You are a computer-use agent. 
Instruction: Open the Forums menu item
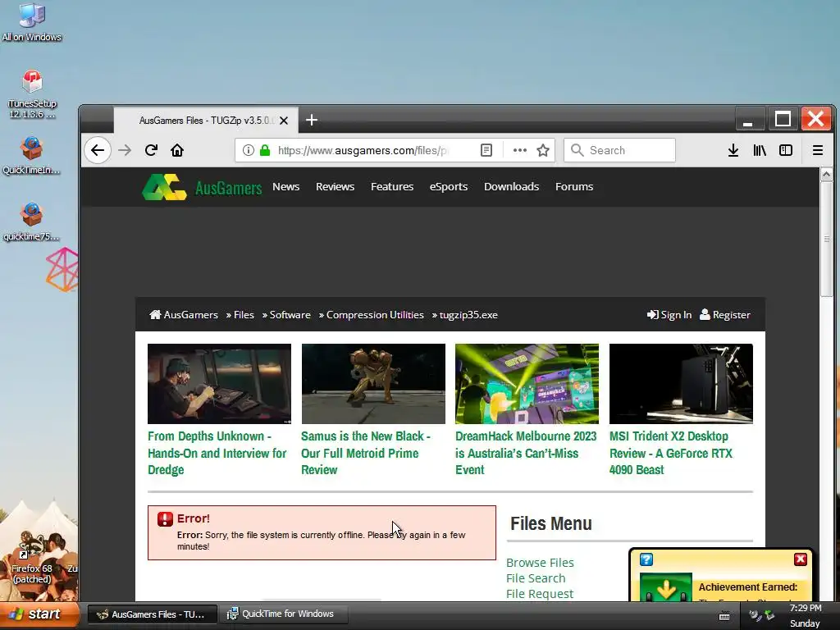tap(574, 186)
